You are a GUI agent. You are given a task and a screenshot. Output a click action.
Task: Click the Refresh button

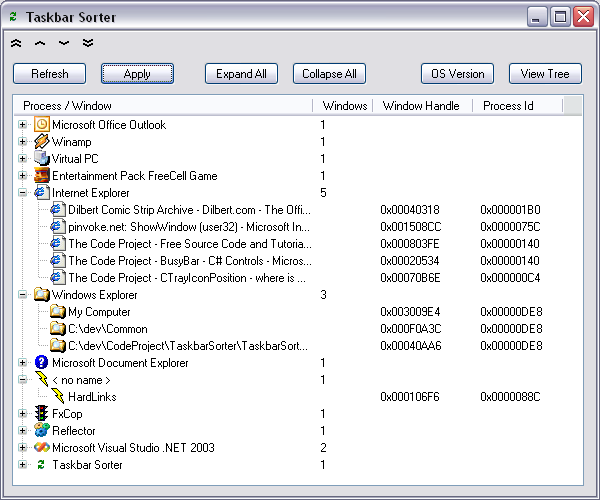[49, 73]
